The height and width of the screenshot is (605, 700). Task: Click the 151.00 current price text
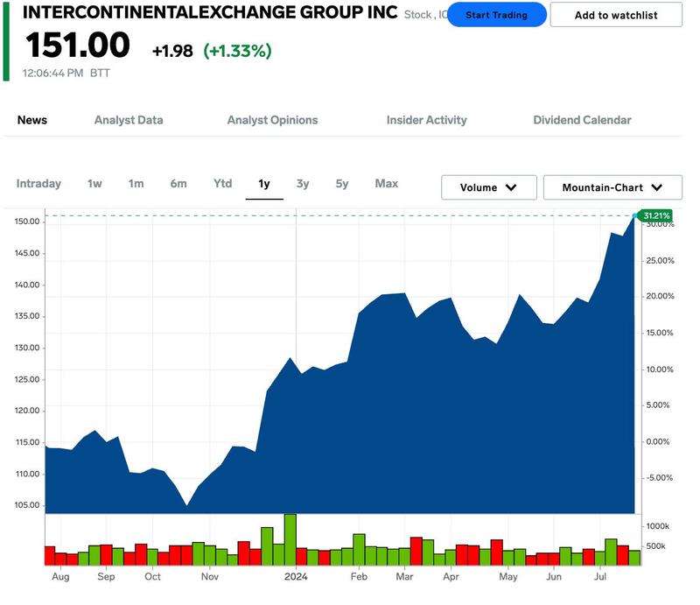coord(78,46)
